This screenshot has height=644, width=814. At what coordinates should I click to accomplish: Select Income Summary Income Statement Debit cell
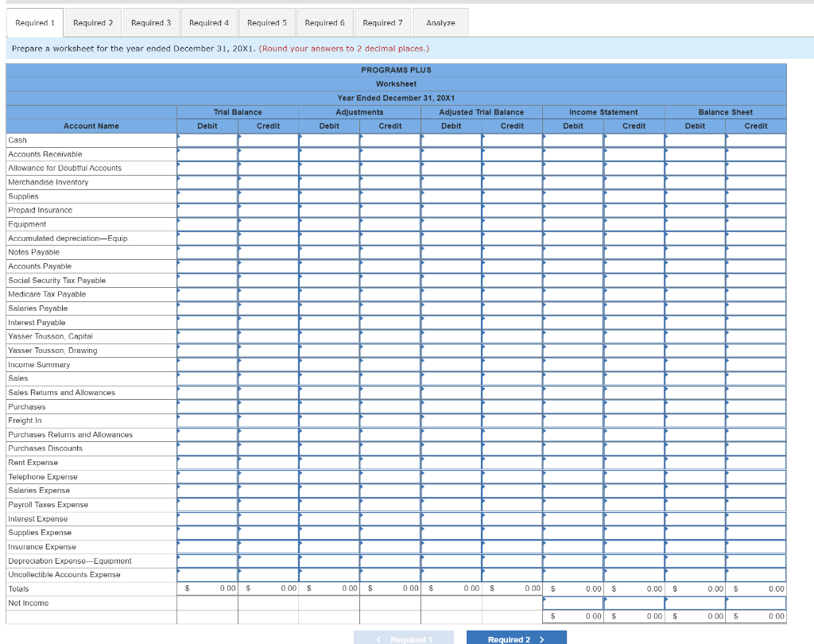coord(573,365)
